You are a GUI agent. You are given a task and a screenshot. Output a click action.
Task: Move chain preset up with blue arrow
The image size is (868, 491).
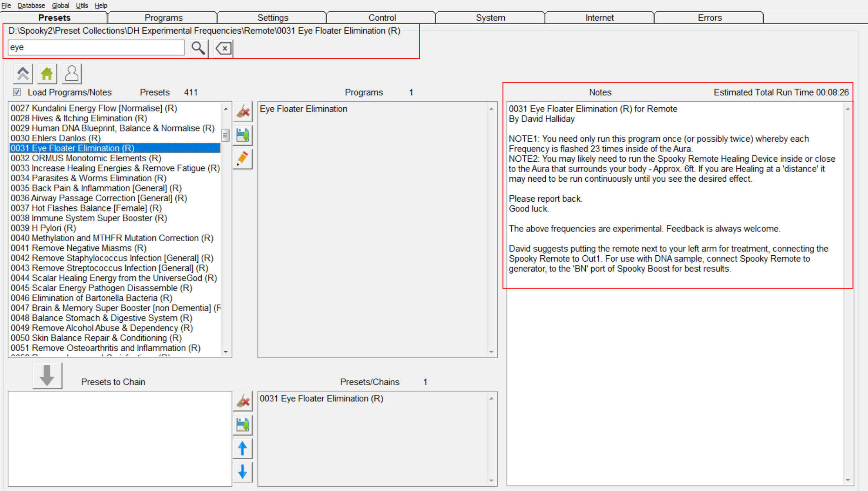243,449
